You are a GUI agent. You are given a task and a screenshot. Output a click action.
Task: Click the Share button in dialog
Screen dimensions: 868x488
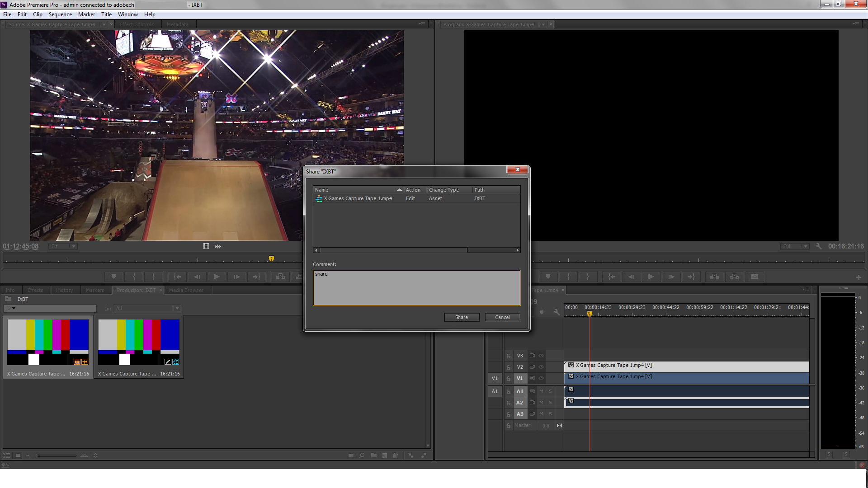pos(461,317)
